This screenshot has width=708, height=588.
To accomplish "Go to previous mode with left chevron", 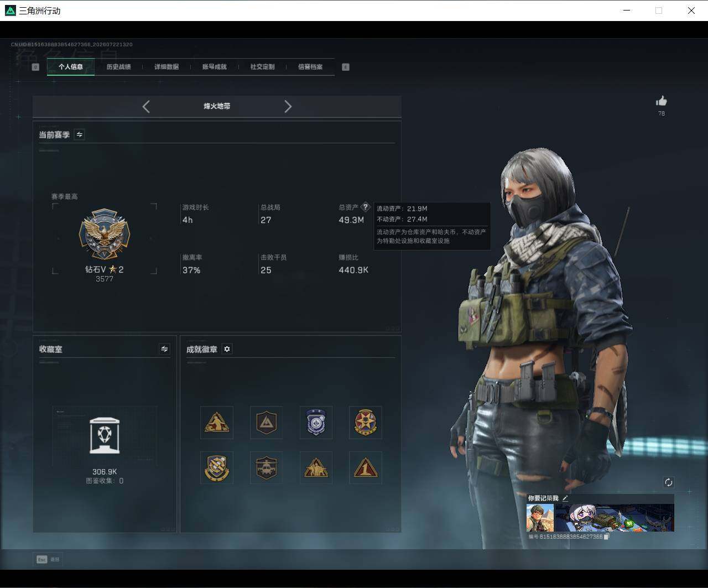I will (146, 107).
